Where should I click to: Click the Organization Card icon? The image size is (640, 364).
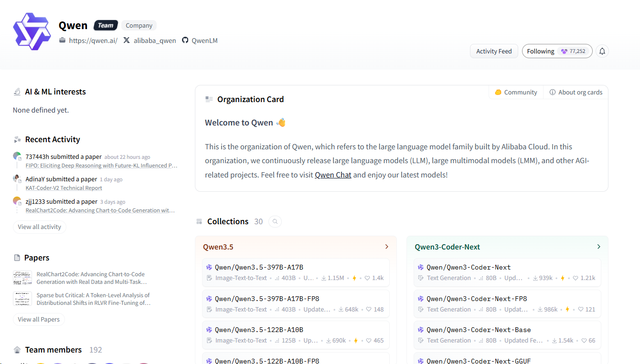point(209,99)
